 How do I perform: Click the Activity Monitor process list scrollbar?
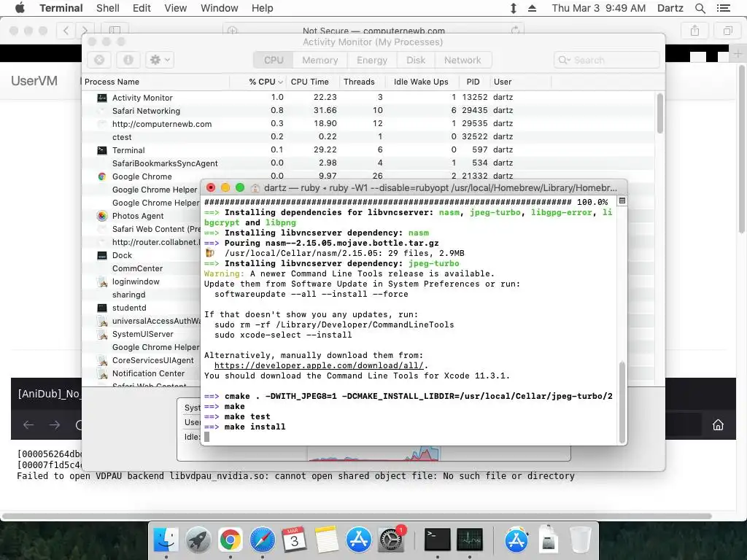click(659, 113)
